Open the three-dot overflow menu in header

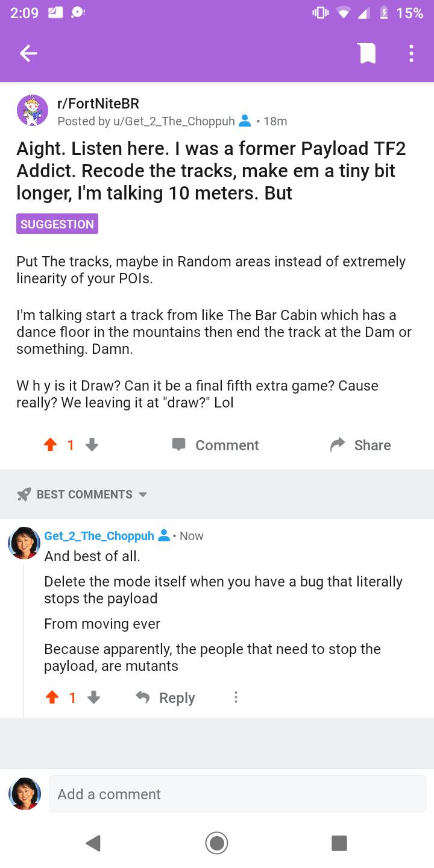[411, 54]
